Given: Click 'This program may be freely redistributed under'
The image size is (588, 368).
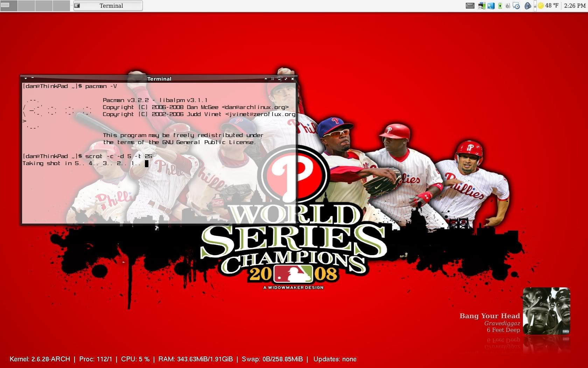Looking at the screenshot, I should point(183,135).
